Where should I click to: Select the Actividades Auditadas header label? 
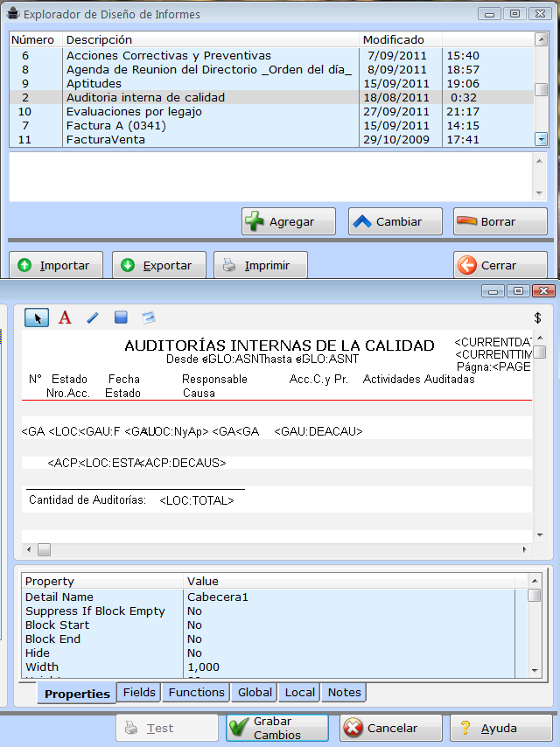419,380
